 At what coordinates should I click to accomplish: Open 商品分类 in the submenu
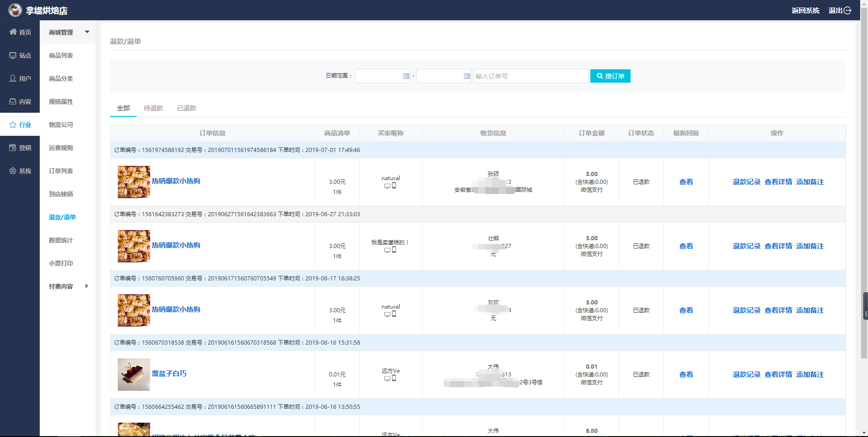tap(61, 79)
